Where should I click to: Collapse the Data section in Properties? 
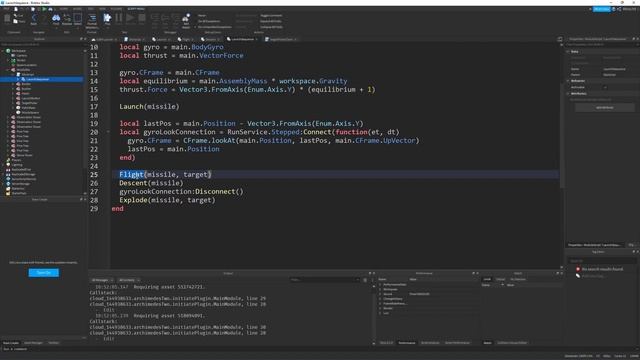568,51
